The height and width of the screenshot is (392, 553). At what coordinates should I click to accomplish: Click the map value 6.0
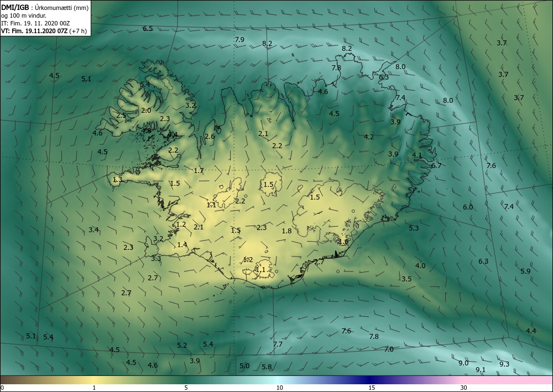(x=468, y=207)
